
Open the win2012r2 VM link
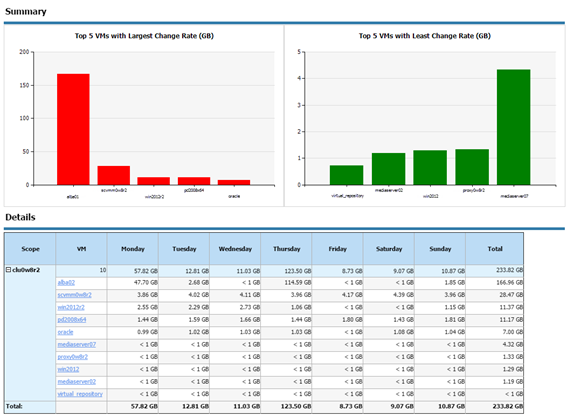pyautogui.click(x=71, y=307)
